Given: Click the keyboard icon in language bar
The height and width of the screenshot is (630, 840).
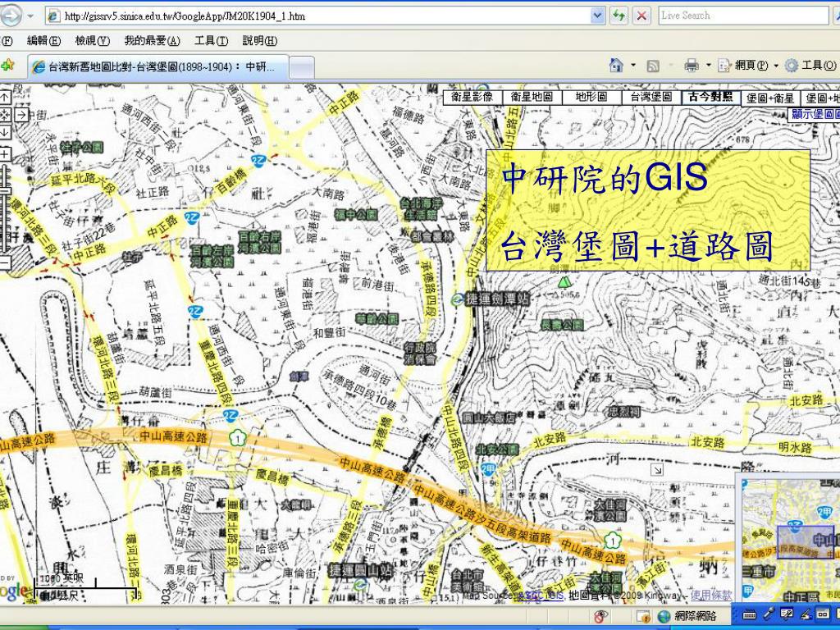Looking at the screenshot, I should click(750, 614).
